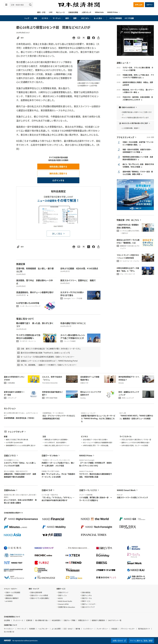Click the top share upload icon
This screenshot has width=158, height=644.
point(98,38)
